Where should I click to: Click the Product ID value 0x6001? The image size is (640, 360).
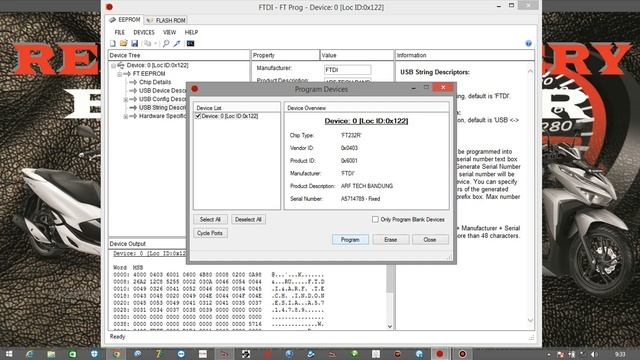coord(349,160)
